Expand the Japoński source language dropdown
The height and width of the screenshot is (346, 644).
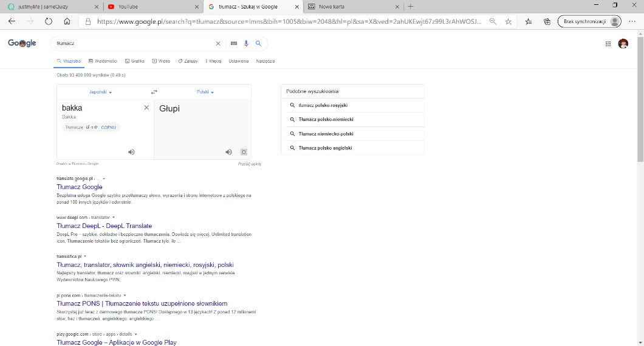tap(101, 92)
